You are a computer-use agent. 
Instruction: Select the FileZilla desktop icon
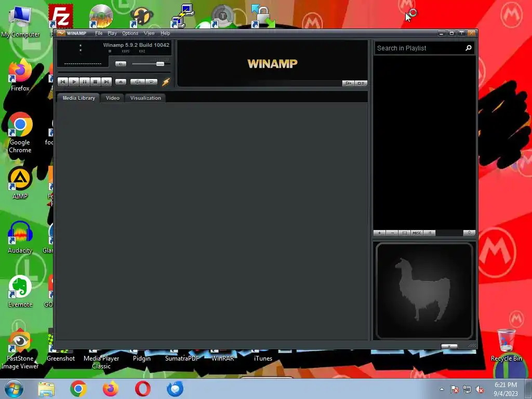[60, 16]
